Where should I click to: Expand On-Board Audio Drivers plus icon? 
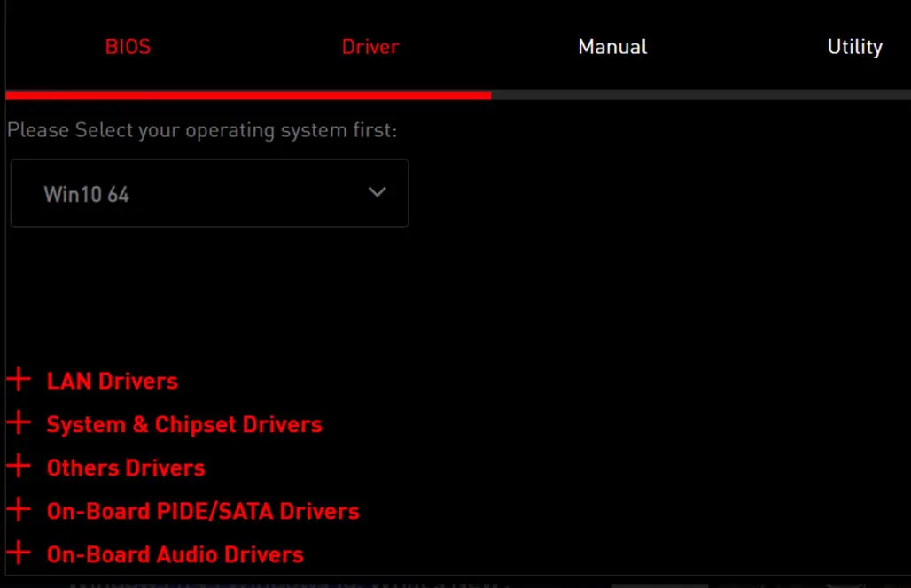[x=19, y=553]
